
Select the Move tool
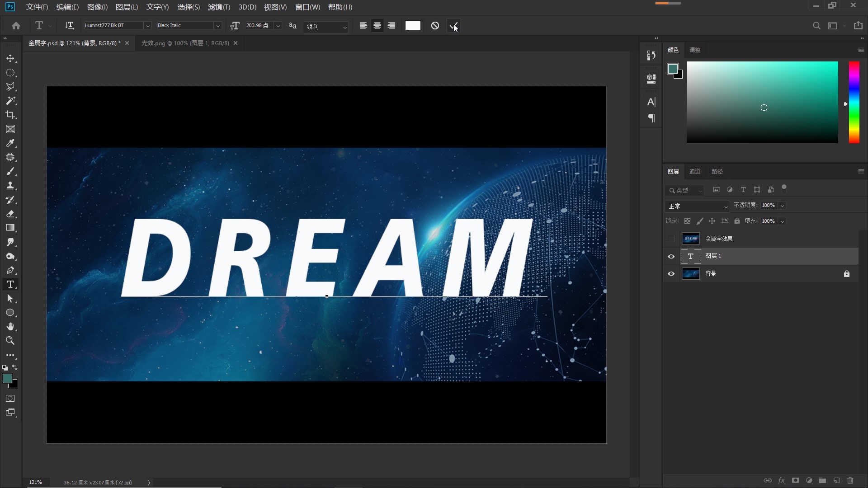(10, 59)
